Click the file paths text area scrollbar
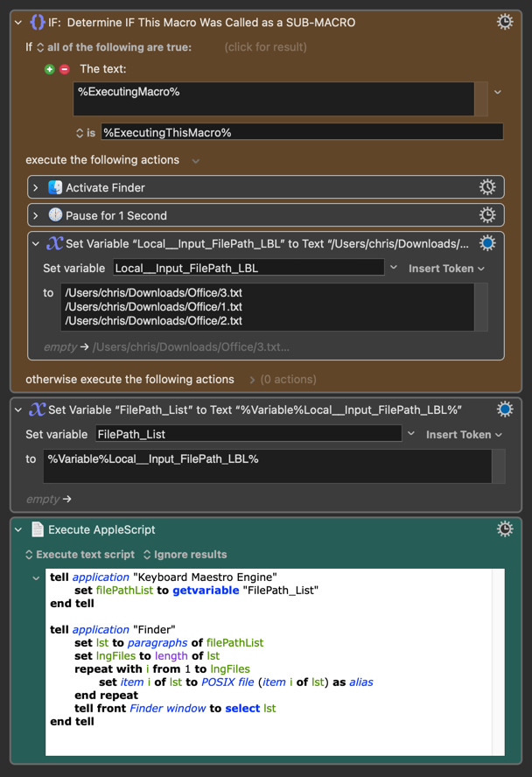This screenshot has width=532, height=777. tap(481, 307)
